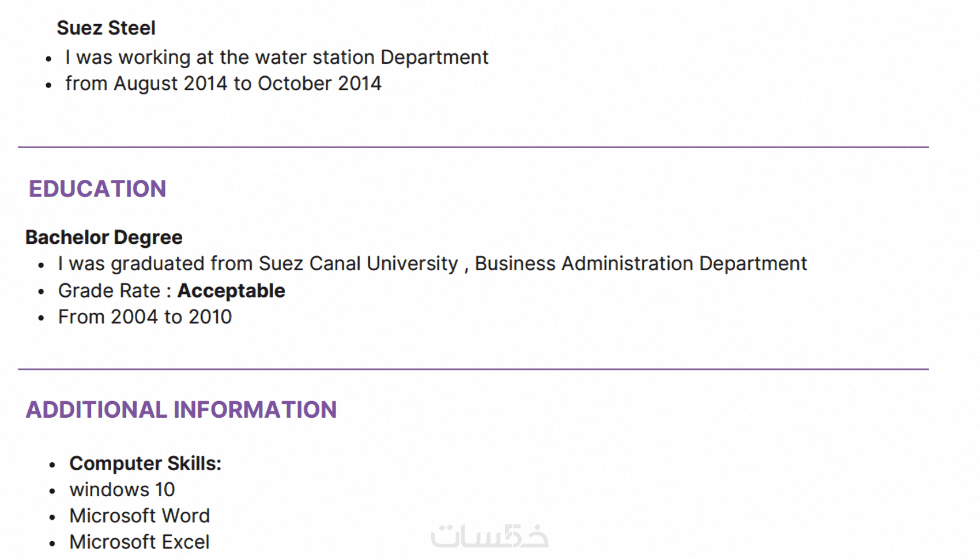The image size is (980, 559).
Task: Click the bullet beside Grade Rate
Action: [41, 292]
